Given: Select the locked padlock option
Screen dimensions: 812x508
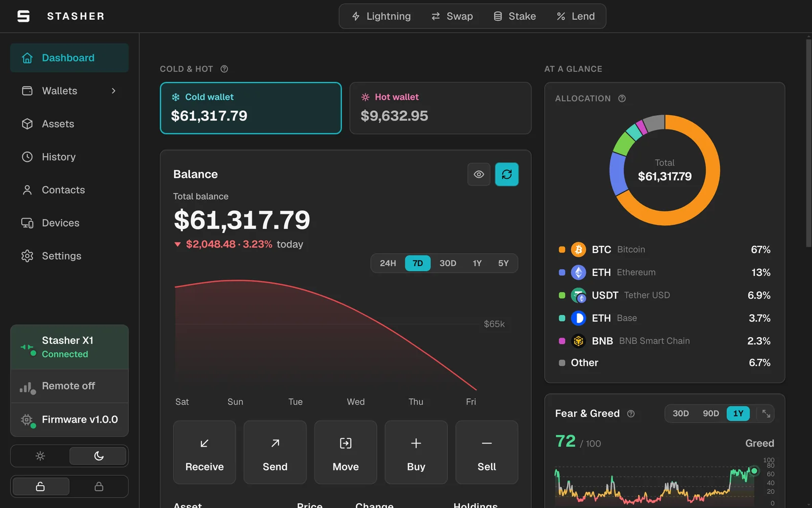Looking at the screenshot, I should [x=99, y=487].
